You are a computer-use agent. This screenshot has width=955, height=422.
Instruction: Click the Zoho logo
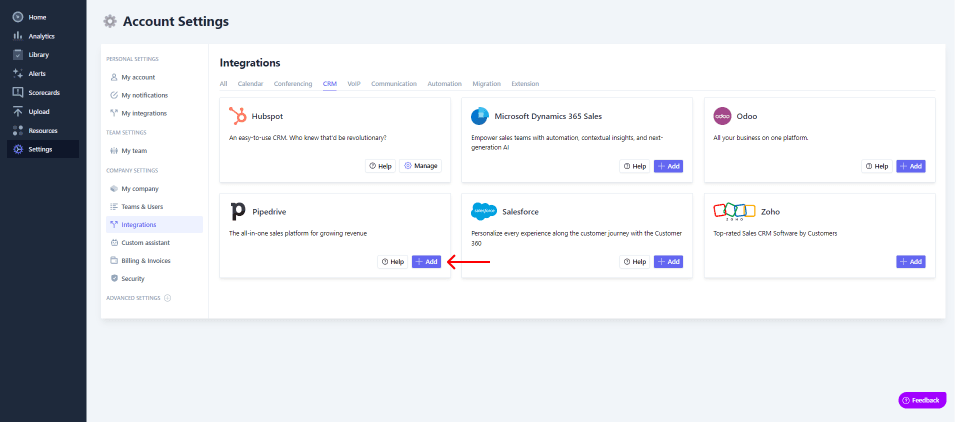point(735,211)
